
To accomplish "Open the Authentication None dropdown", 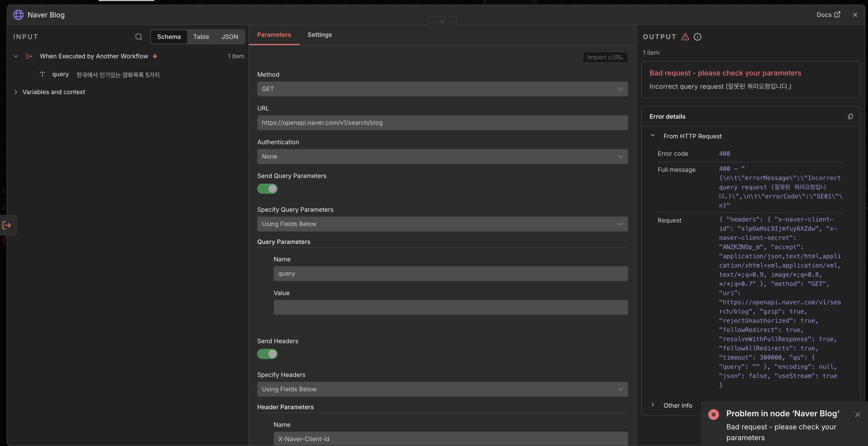I will tap(442, 157).
